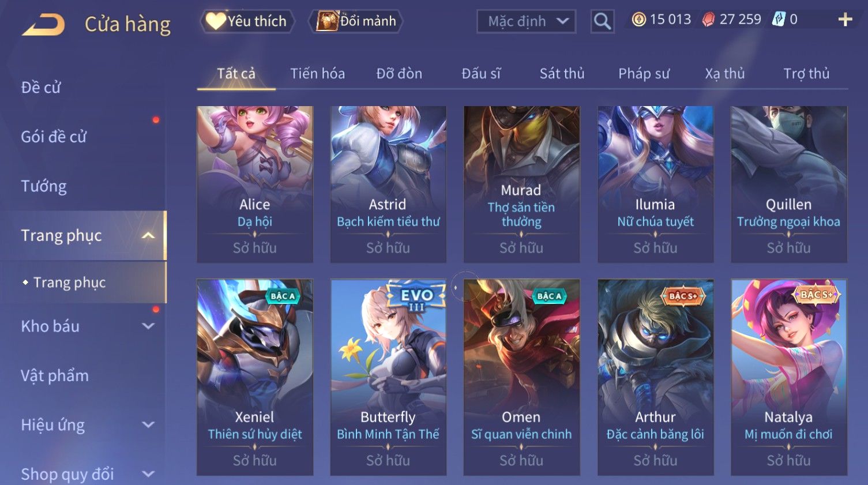
Task: Switch to the Tiến hóa tab
Action: pos(317,74)
